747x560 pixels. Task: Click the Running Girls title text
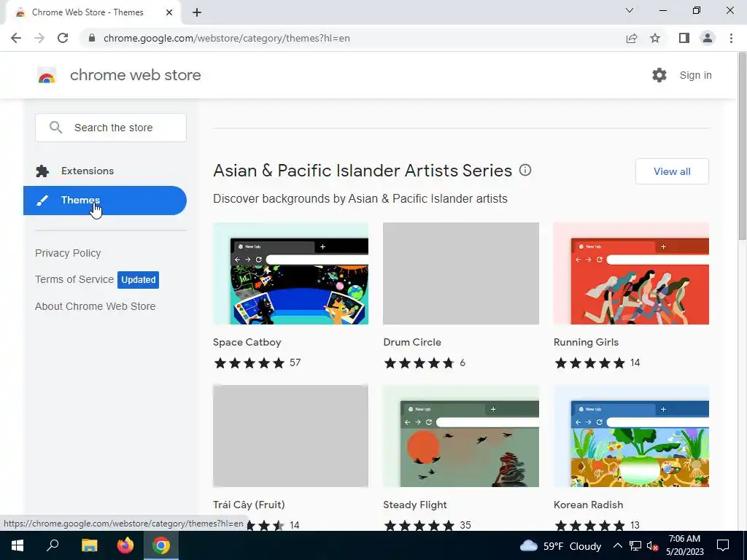click(586, 343)
